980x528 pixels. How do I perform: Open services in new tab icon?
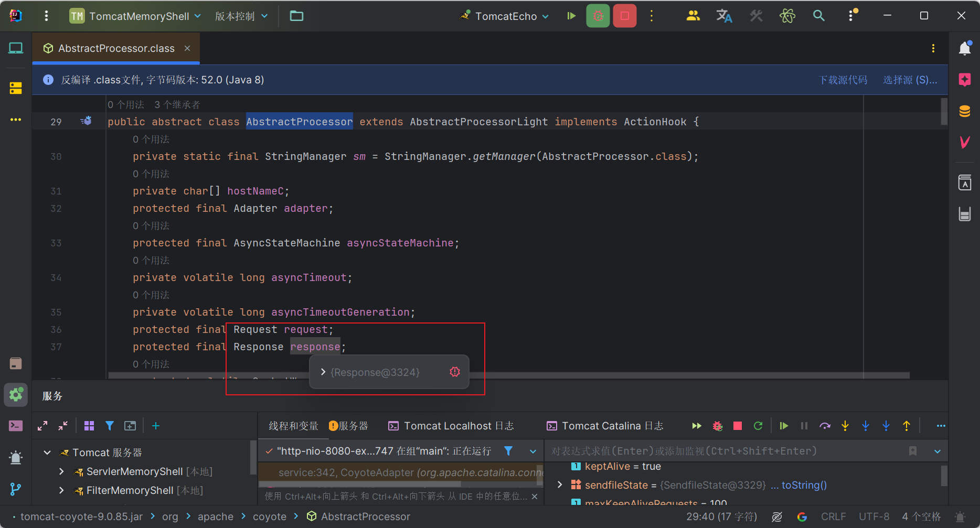(x=130, y=426)
